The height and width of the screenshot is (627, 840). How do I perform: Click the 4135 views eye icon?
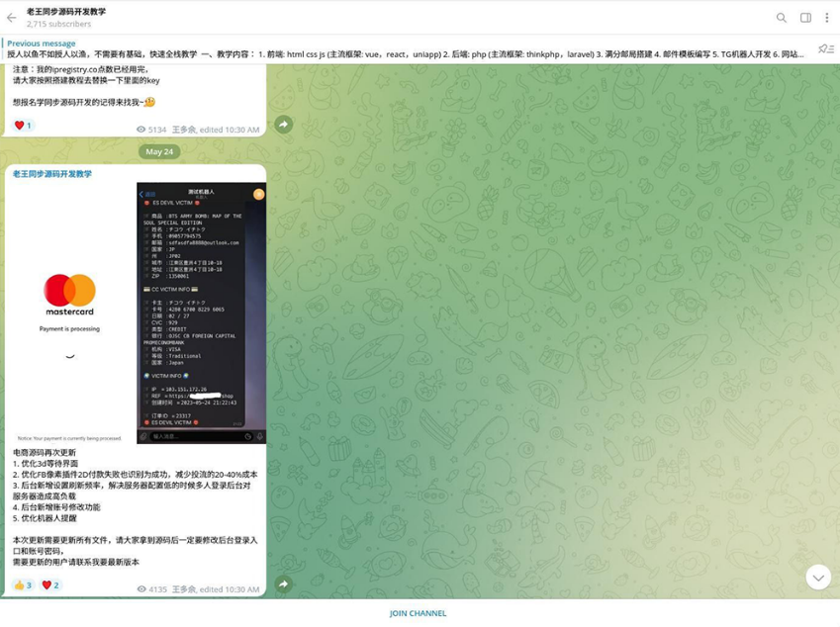pos(141,589)
